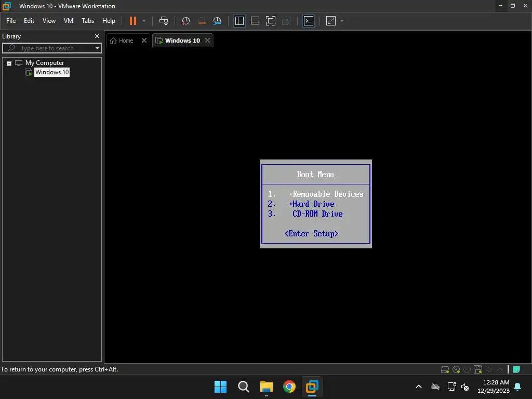Pause the virtual machine
The image size is (532, 399).
coord(132,21)
